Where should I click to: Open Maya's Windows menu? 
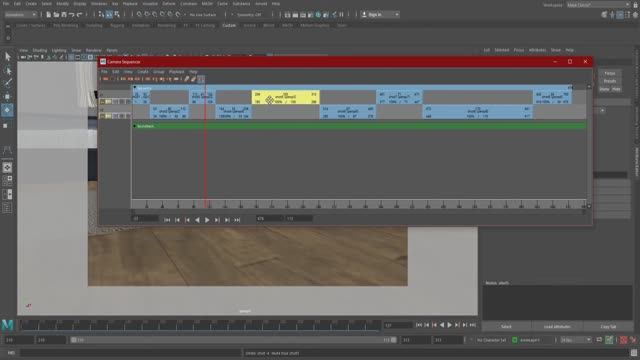[99, 4]
